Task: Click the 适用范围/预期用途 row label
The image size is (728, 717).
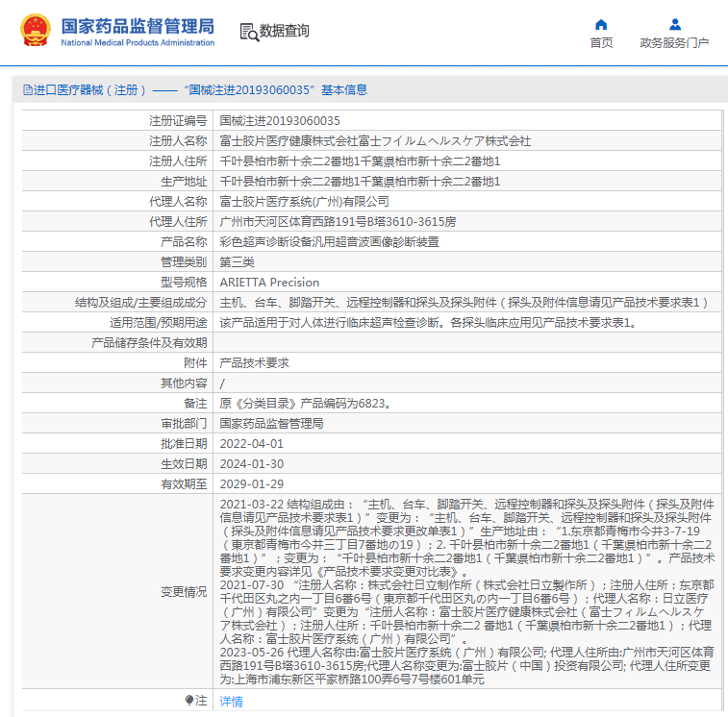Action: (x=159, y=323)
